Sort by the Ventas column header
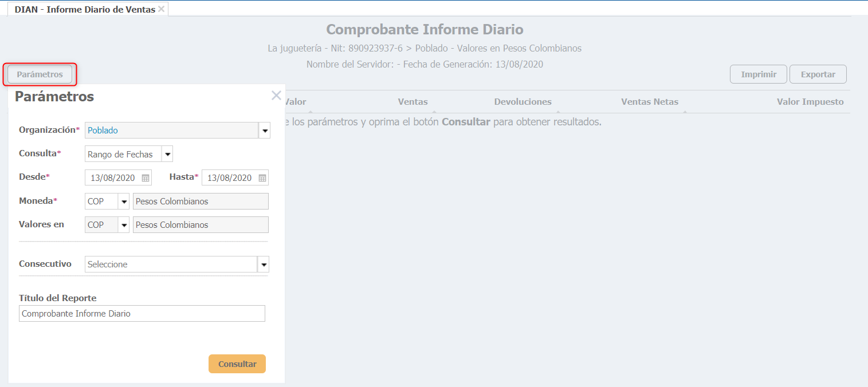The image size is (868, 387). (x=413, y=102)
